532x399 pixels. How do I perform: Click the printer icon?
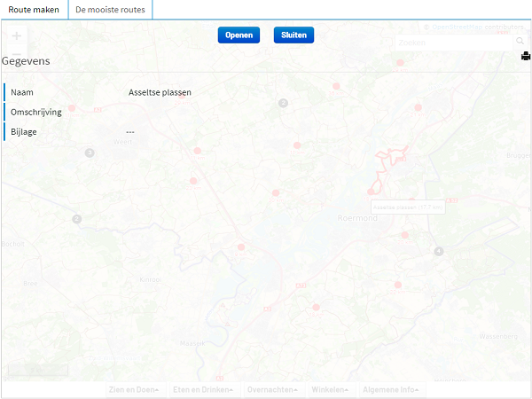(x=526, y=56)
